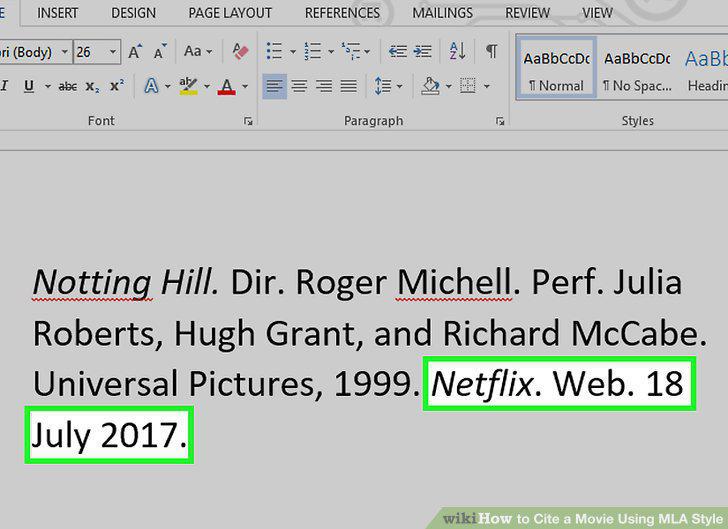Open the font name dropdown arrow

tap(65, 52)
